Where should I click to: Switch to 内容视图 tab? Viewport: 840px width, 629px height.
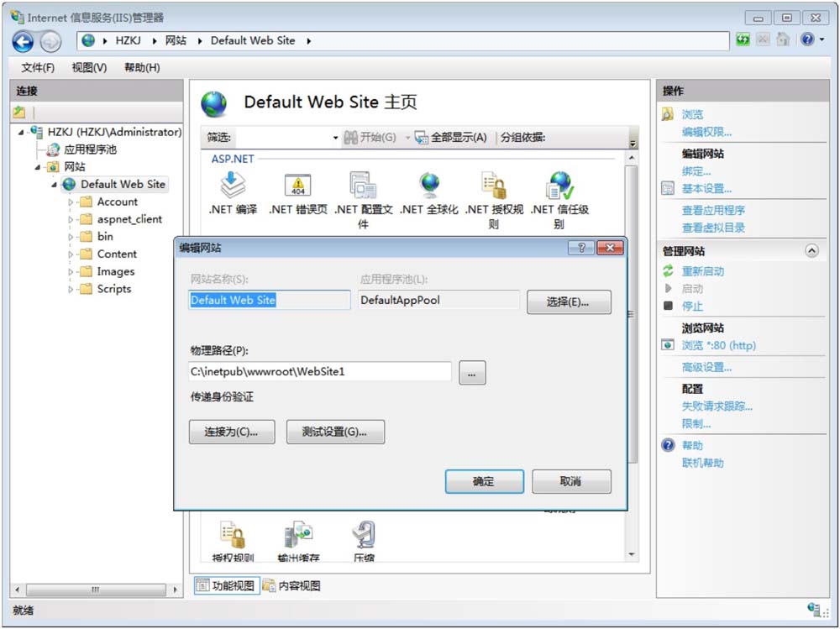pos(292,585)
